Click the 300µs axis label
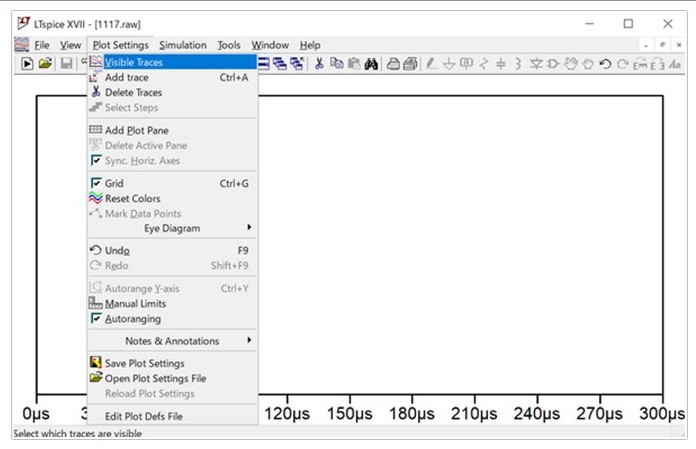The width and height of the screenshot is (696, 449). 662,414
